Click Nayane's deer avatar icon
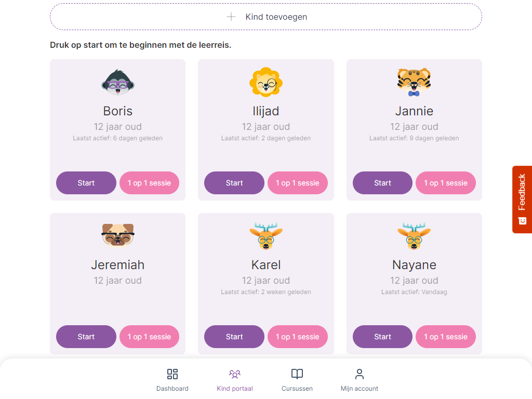The image size is (532, 399). tap(414, 235)
